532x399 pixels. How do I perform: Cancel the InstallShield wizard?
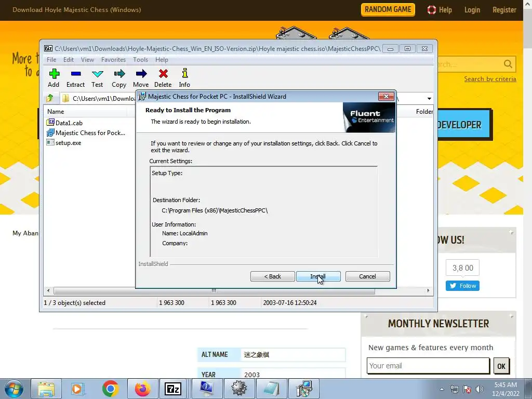367,276
